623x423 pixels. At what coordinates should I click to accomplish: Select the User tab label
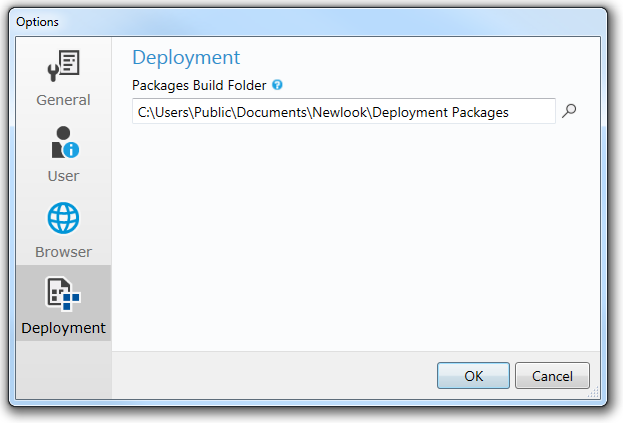(x=63, y=176)
